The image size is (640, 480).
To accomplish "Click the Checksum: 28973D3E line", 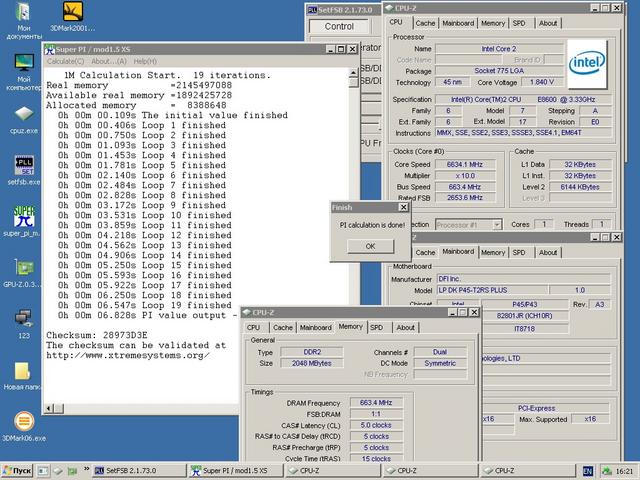I will tap(97, 335).
